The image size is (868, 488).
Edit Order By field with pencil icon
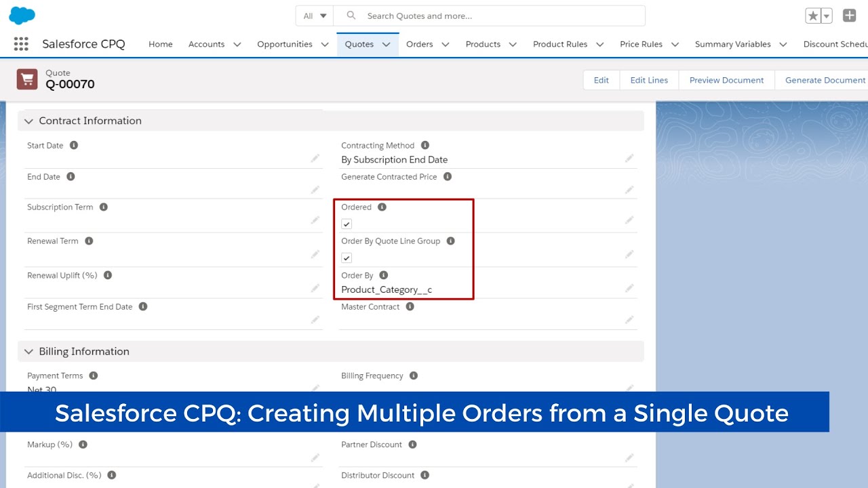(x=629, y=288)
